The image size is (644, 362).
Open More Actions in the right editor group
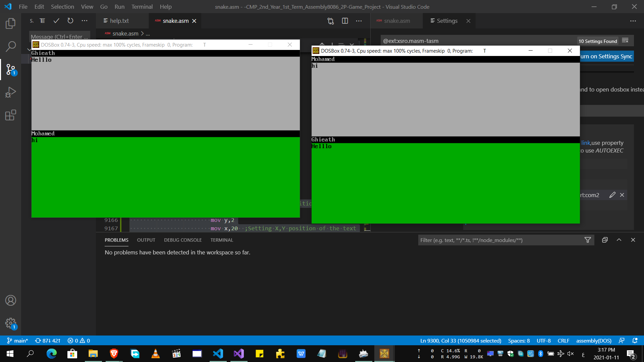click(633, 21)
